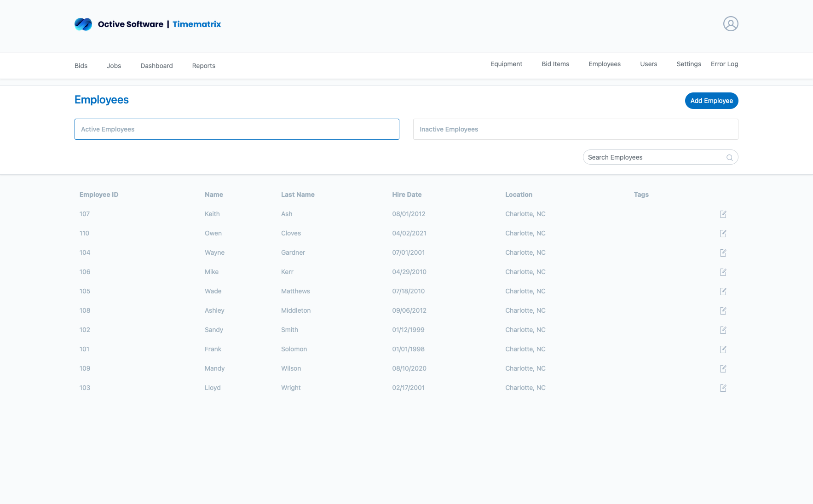Open the user profile avatar icon
The width and height of the screenshot is (813, 504).
pos(730,24)
